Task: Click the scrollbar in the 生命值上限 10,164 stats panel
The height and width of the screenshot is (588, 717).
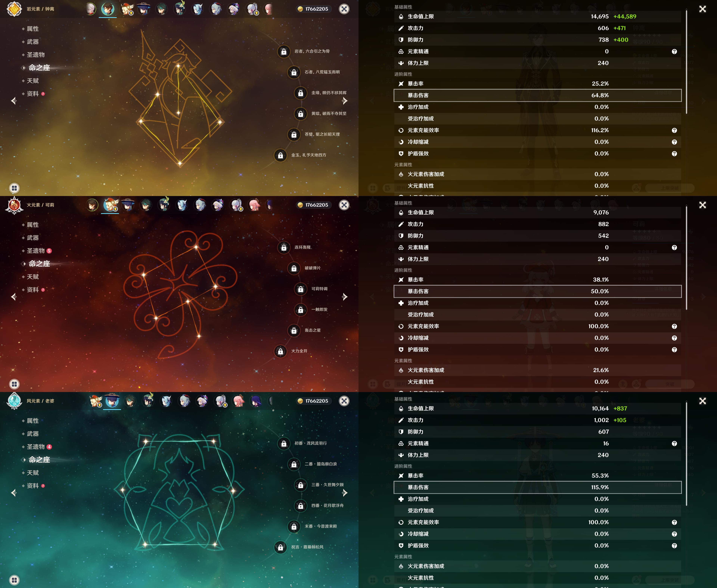Action: [687, 454]
